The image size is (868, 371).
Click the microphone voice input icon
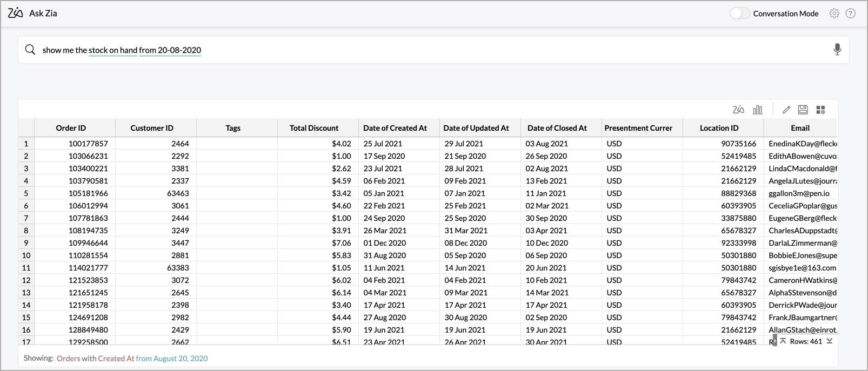837,50
